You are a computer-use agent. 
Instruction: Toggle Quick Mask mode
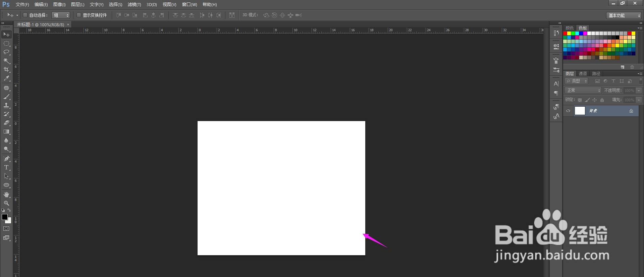[6, 229]
